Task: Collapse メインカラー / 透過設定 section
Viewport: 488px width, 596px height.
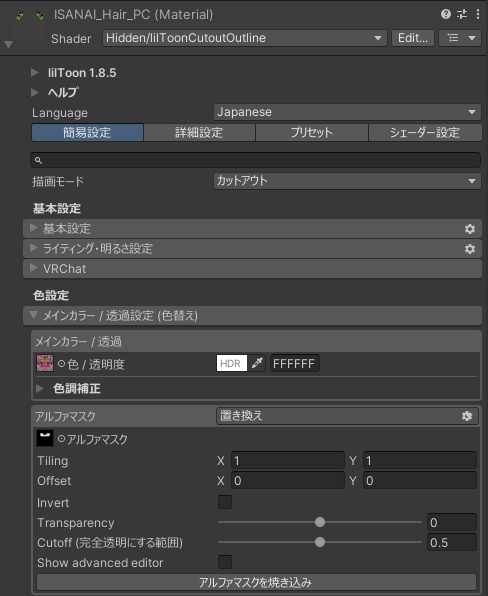Action: point(252,315)
